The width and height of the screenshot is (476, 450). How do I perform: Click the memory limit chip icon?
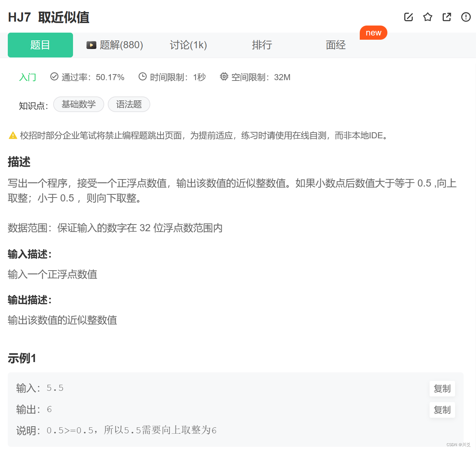[224, 77]
